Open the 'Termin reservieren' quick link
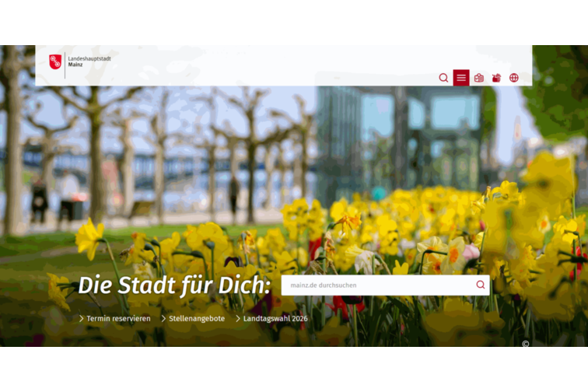Image resolution: width=588 pixels, height=392 pixels. [115, 318]
